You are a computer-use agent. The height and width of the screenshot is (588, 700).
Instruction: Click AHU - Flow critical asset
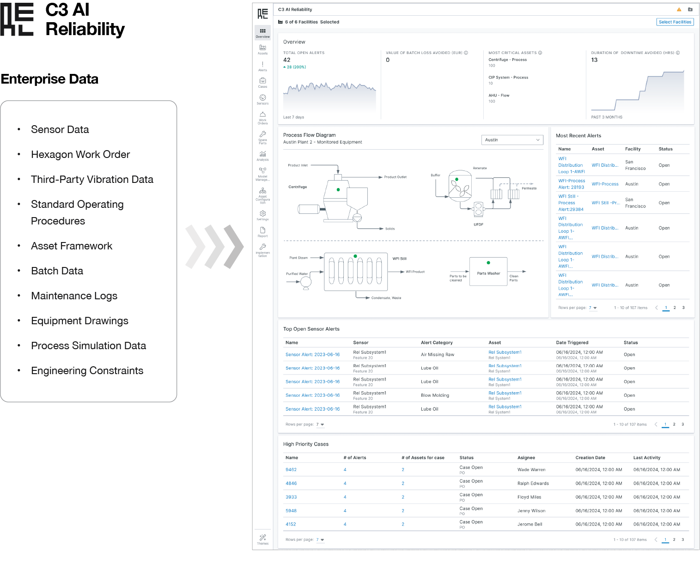click(499, 96)
